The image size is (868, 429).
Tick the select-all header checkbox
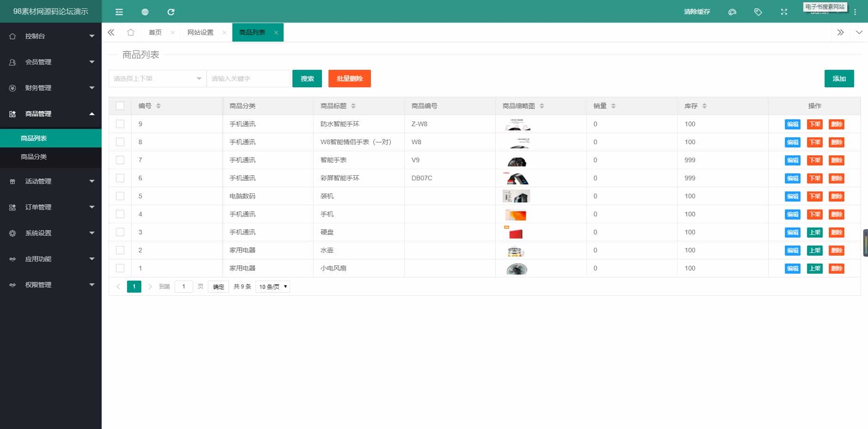point(120,106)
